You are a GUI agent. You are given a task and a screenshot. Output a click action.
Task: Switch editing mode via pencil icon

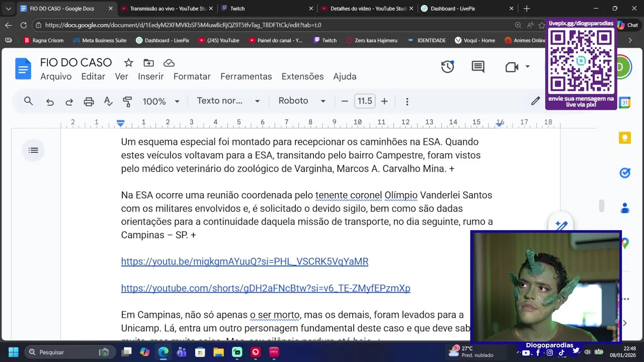pyautogui.click(x=535, y=101)
